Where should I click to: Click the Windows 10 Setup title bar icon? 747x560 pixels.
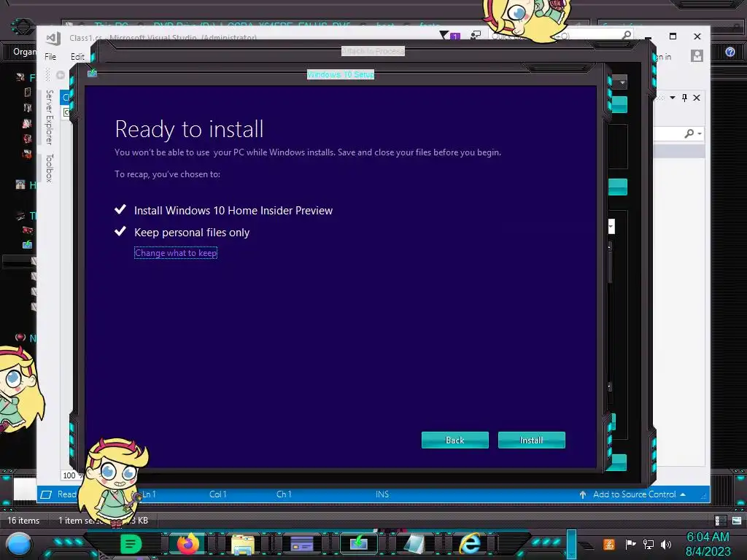pyautogui.click(x=93, y=73)
